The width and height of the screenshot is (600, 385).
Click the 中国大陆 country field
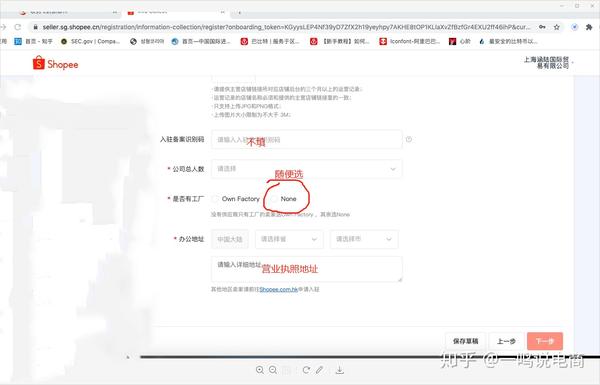pyautogui.click(x=230, y=239)
